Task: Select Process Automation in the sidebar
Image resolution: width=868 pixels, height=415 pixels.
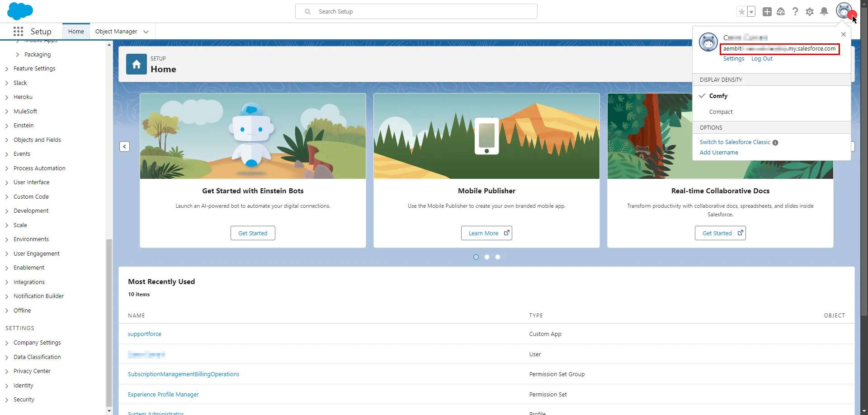Action: click(39, 168)
